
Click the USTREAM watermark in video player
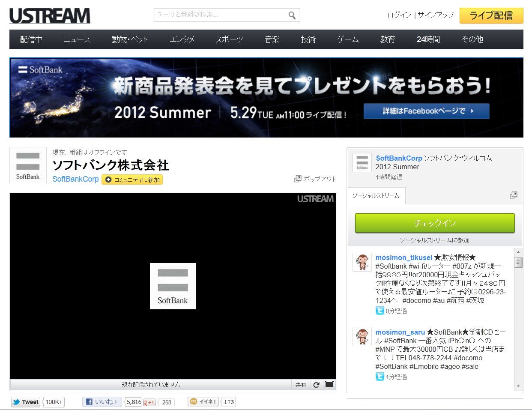[315, 199]
